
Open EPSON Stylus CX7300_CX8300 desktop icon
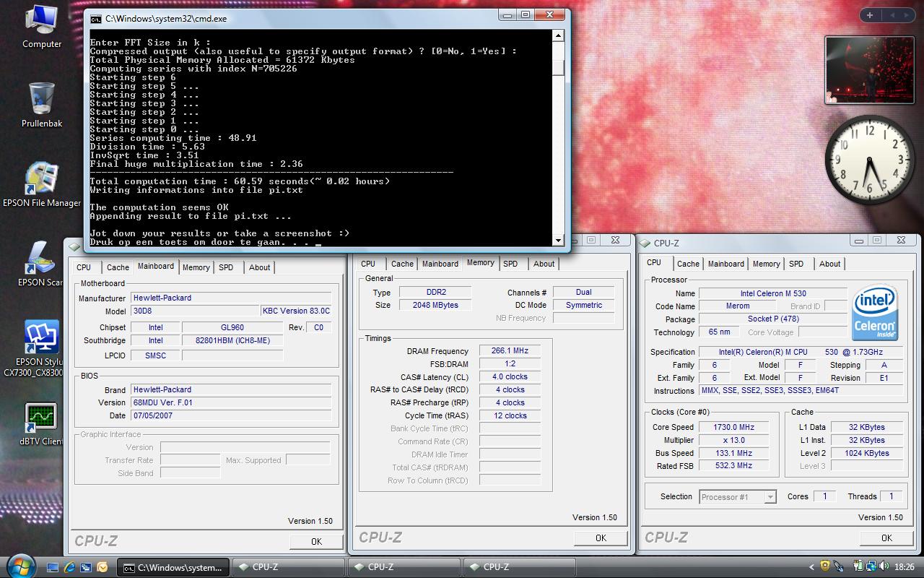pos(42,348)
